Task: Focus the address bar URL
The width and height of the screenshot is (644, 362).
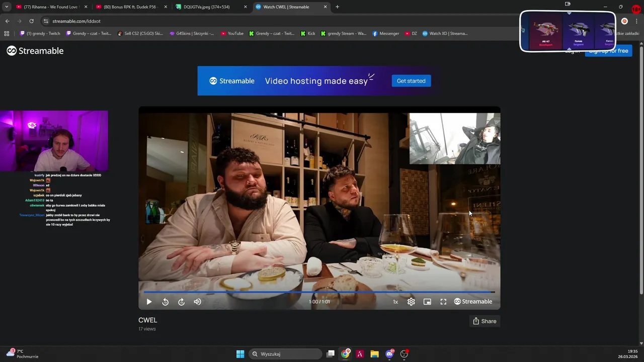Action: coord(76,21)
